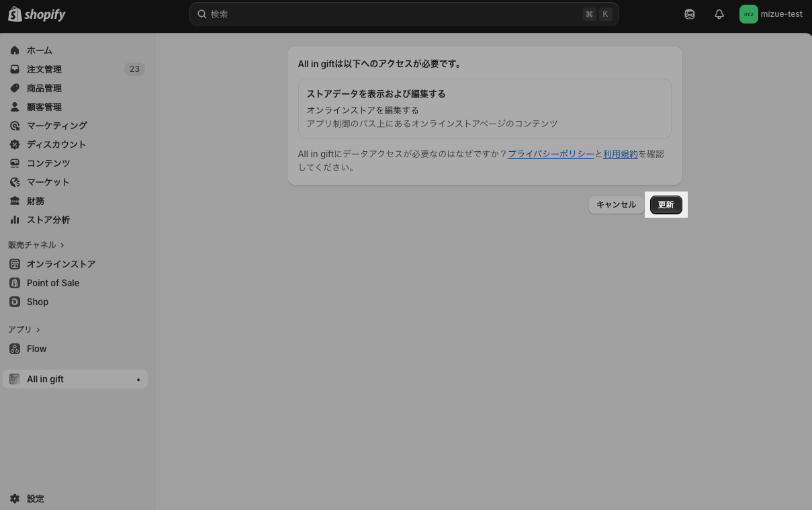This screenshot has width=812, height=510.
Task: Click the コンテンツ icon
Action: coord(15,163)
